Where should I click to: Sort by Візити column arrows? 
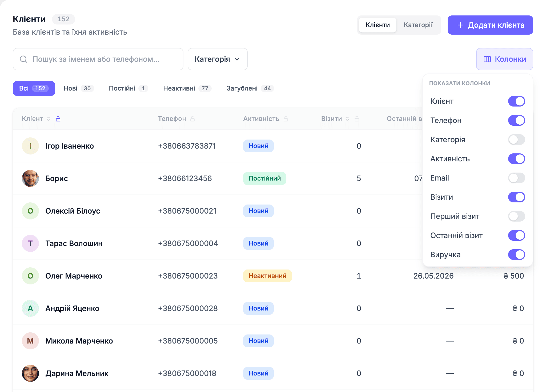point(347,119)
